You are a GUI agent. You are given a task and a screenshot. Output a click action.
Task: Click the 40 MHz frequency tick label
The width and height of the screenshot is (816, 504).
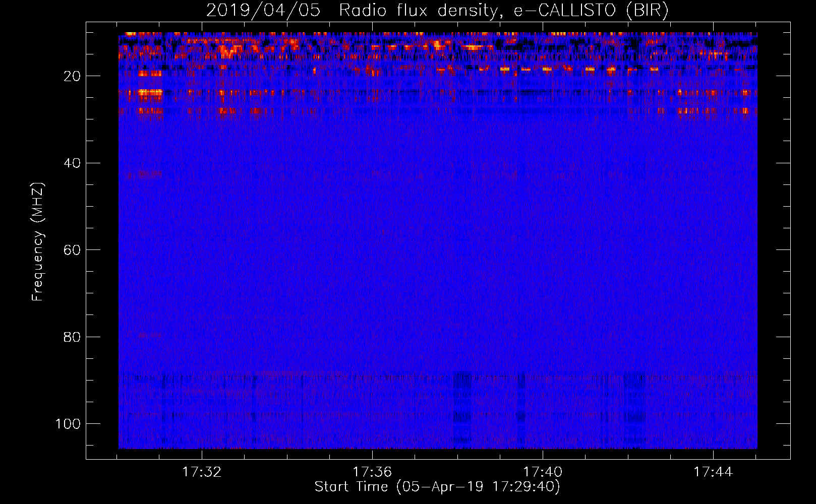click(x=73, y=163)
